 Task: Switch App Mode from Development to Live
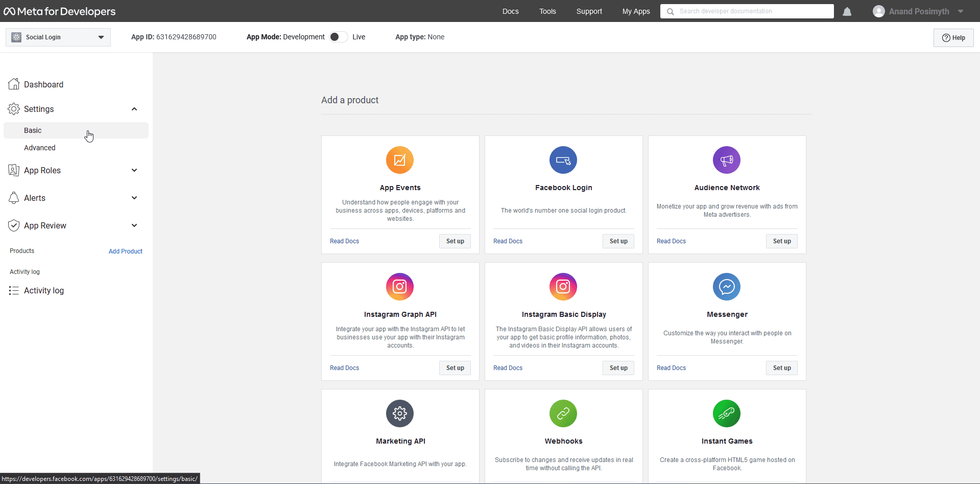pyautogui.click(x=338, y=37)
